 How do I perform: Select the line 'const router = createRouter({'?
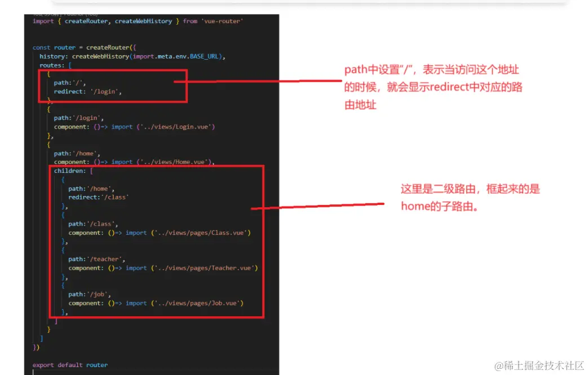(x=85, y=47)
